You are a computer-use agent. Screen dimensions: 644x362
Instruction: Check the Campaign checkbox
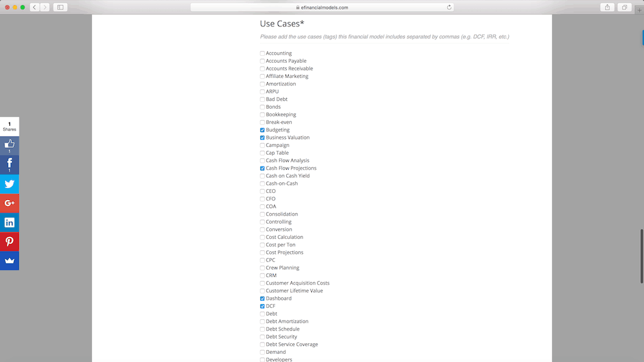(262, 145)
